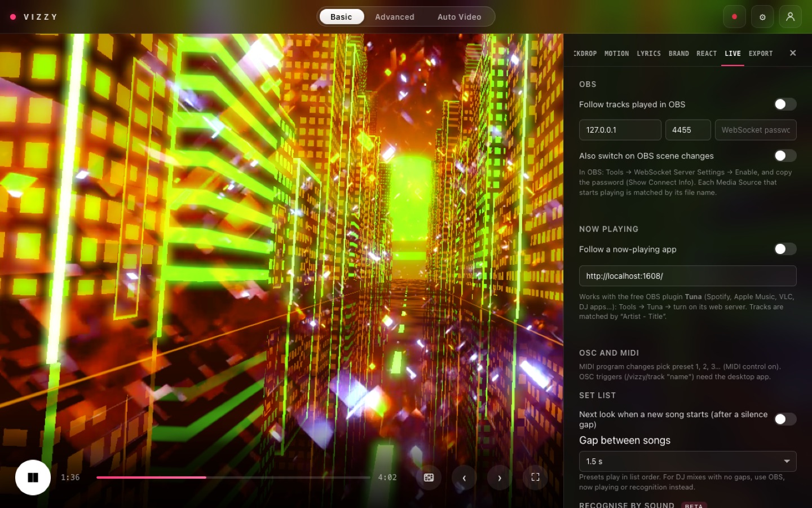Click the bold Tuna plugin name
Viewport: 812px width, 508px height.
(x=693, y=297)
